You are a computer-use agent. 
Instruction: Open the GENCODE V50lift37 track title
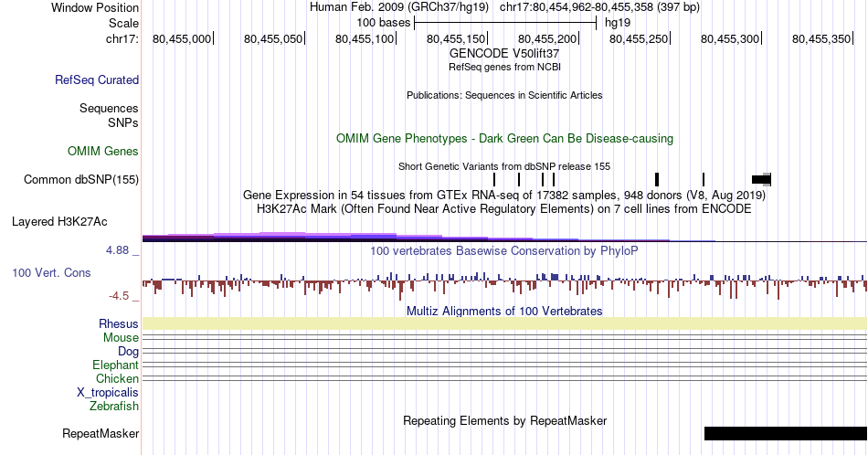(504, 54)
